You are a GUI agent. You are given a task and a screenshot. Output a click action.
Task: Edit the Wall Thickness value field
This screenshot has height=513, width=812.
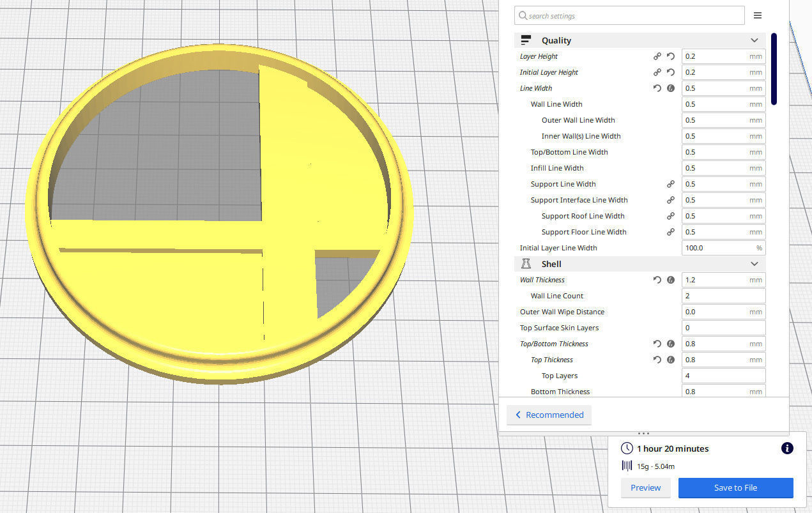pyautogui.click(x=723, y=280)
